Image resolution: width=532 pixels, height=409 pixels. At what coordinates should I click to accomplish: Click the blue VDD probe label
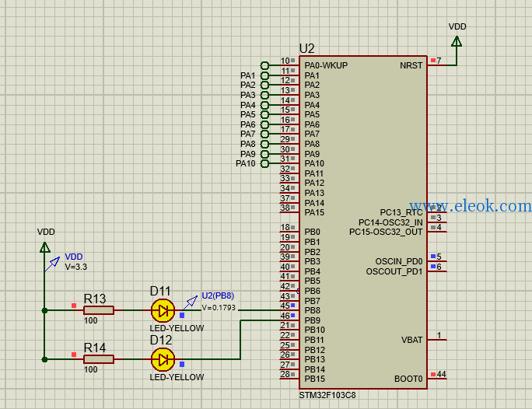point(74,257)
